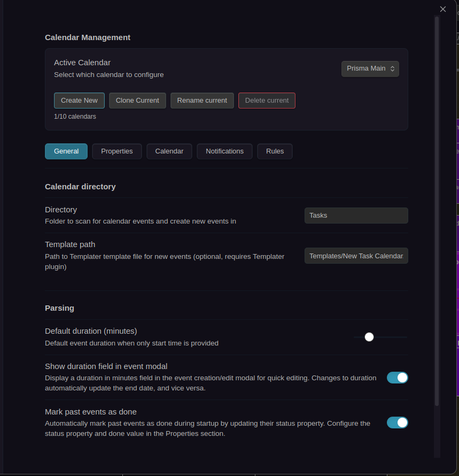
Task: Create a new calendar
Action: 79,100
